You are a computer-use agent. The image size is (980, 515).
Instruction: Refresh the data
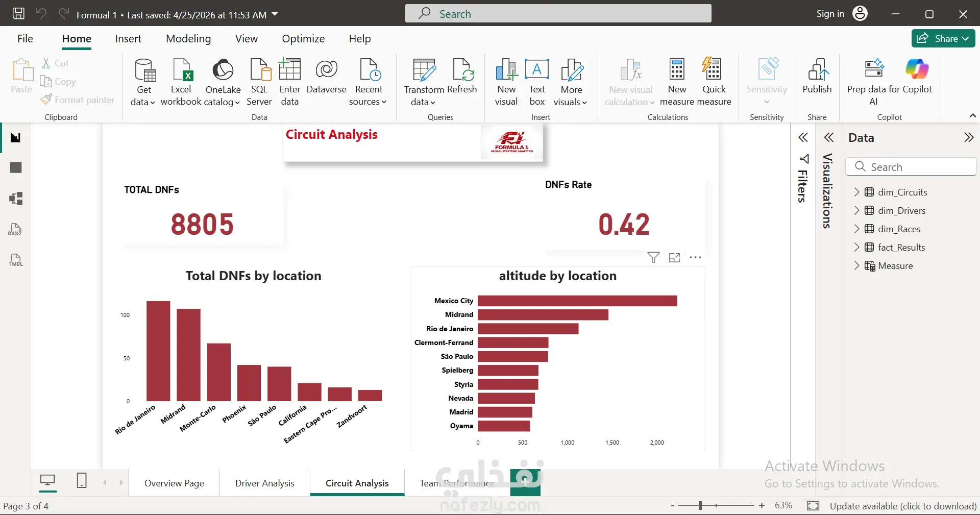462,77
